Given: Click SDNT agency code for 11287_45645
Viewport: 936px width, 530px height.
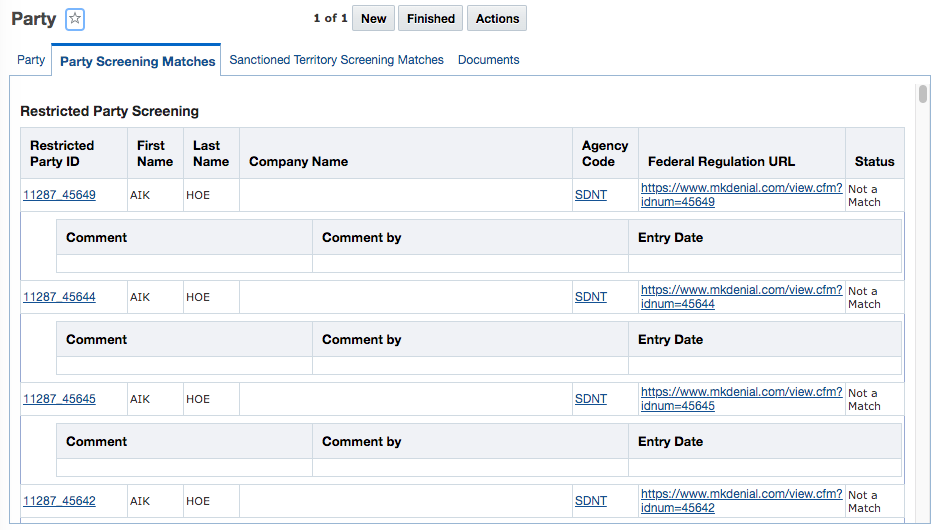Looking at the screenshot, I should (590, 399).
